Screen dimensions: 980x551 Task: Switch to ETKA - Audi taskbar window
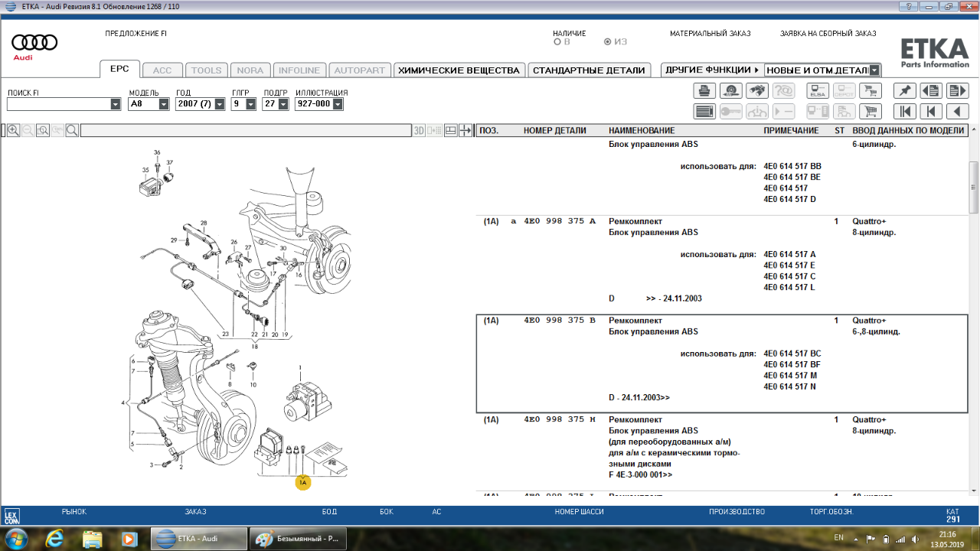pos(198,538)
